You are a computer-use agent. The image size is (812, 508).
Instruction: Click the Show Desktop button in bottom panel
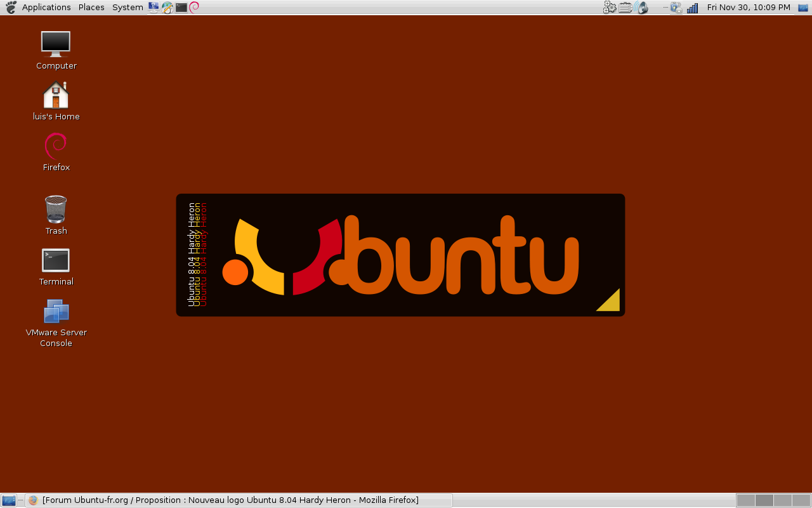(9, 500)
